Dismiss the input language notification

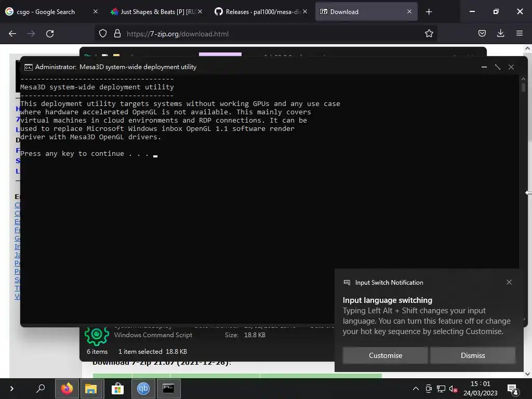tap(473, 355)
